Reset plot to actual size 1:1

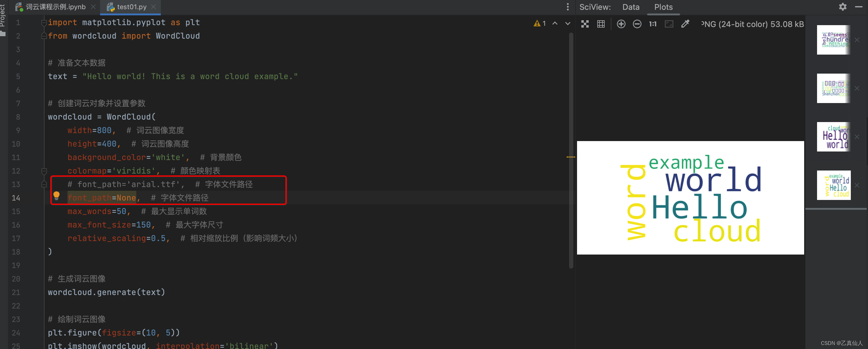point(653,24)
